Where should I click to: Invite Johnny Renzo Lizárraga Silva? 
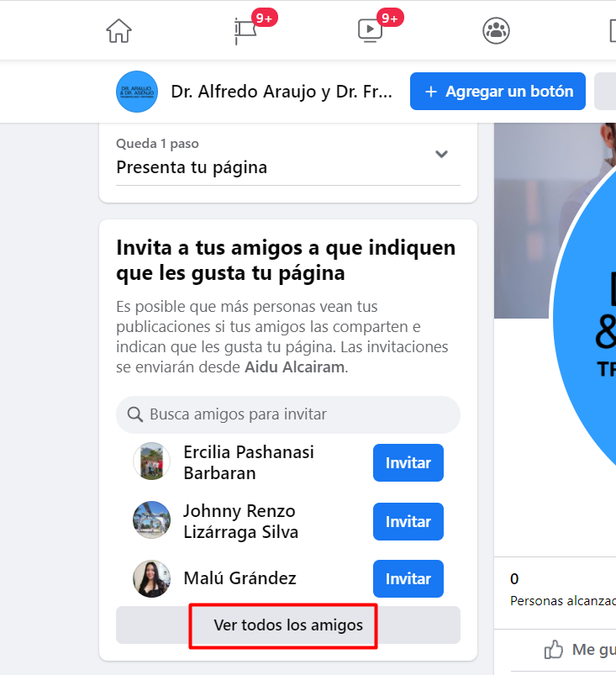pos(408,522)
